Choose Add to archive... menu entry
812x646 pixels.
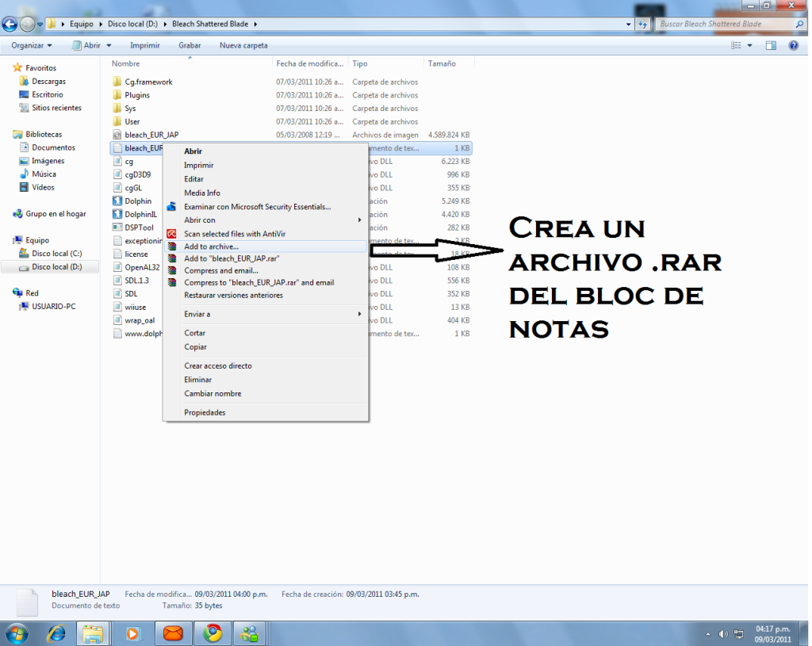click(265, 247)
